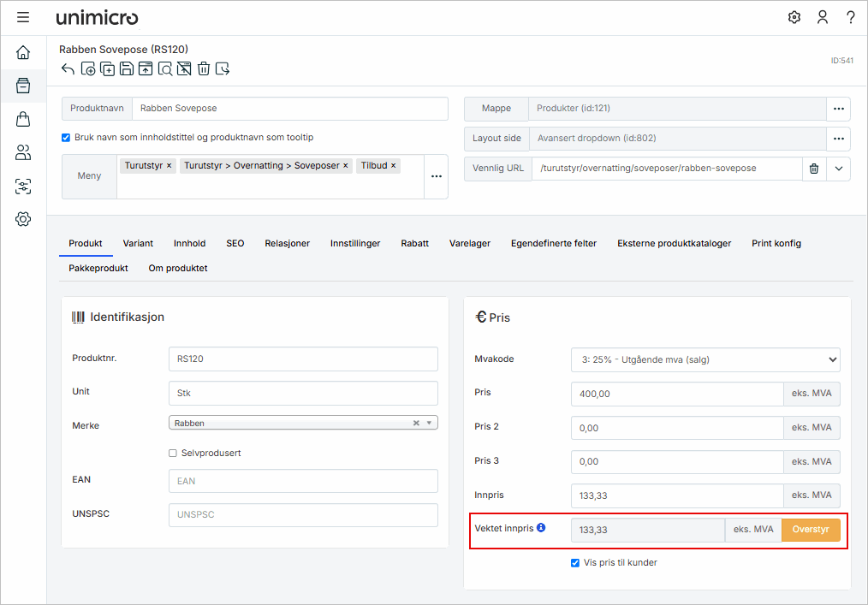
Task: Expand the Vennlig URL chevron
Action: [x=838, y=169]
